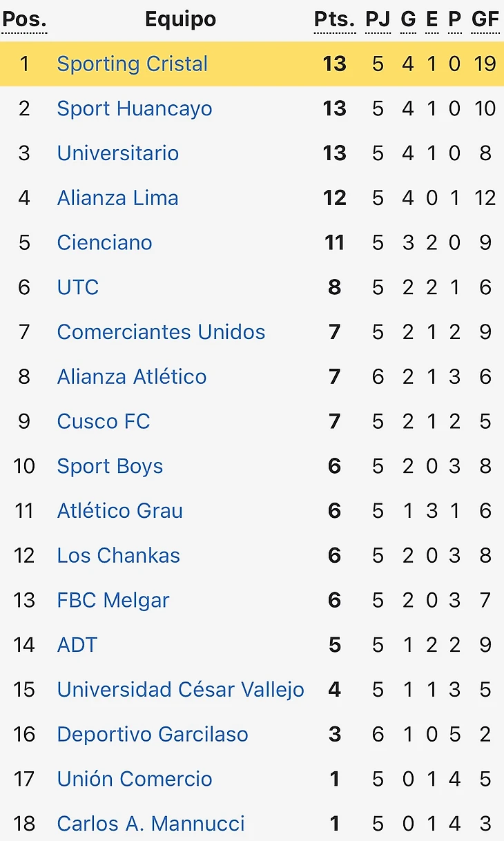Select the Cusco FC link
504x841 pixels.
(x=104, y=421)
